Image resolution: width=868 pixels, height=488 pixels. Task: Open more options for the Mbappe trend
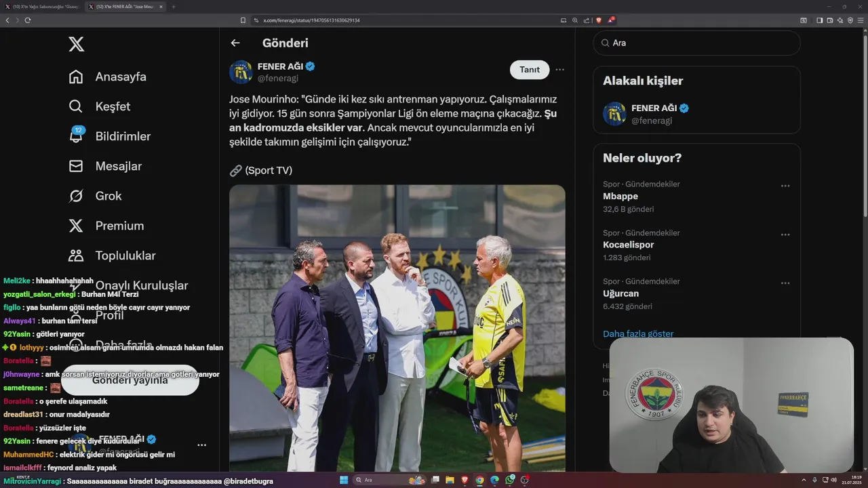coord(785,186)
